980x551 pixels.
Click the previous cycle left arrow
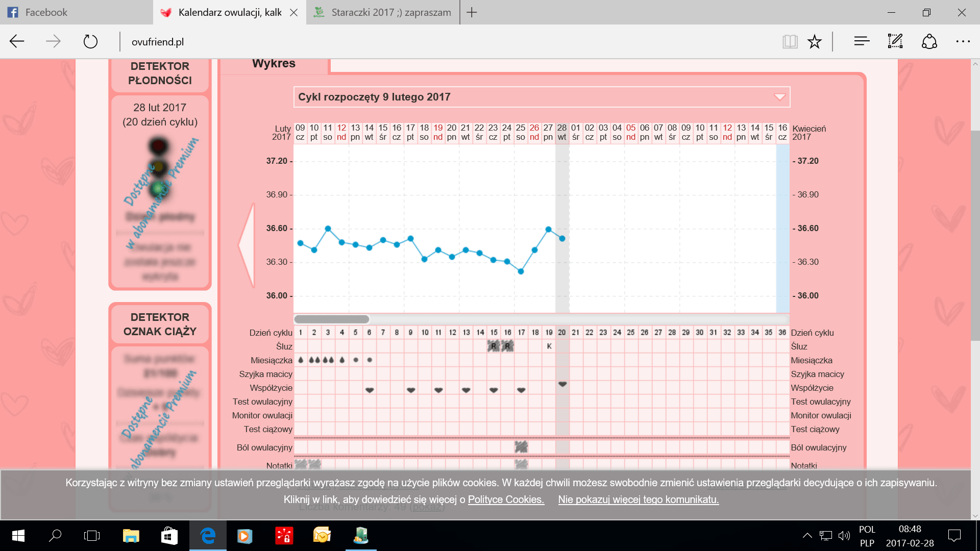tap(247, 245)
